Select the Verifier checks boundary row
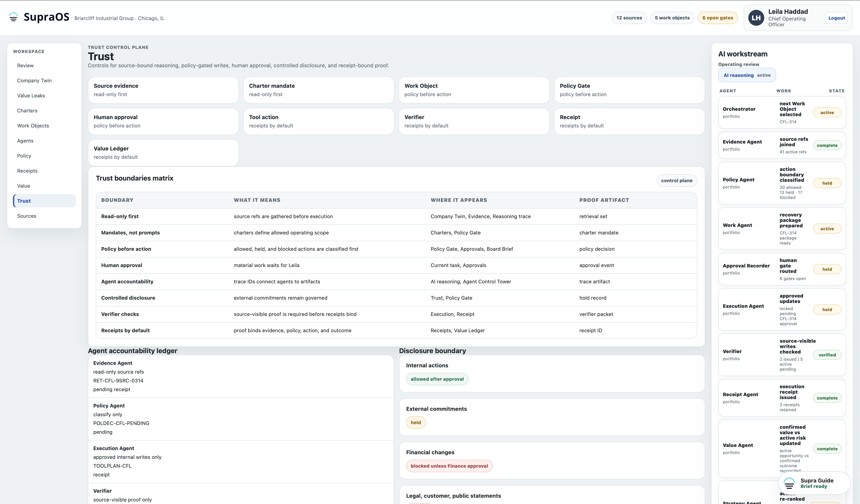Screen dimensions: 860x504 396,314
